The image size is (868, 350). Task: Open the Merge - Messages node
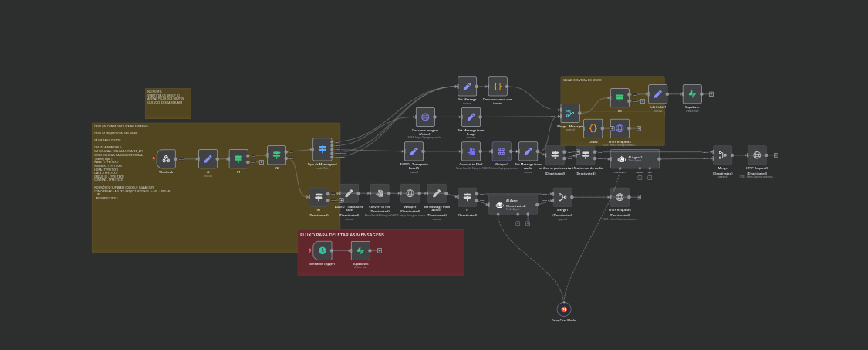[570, 114]
